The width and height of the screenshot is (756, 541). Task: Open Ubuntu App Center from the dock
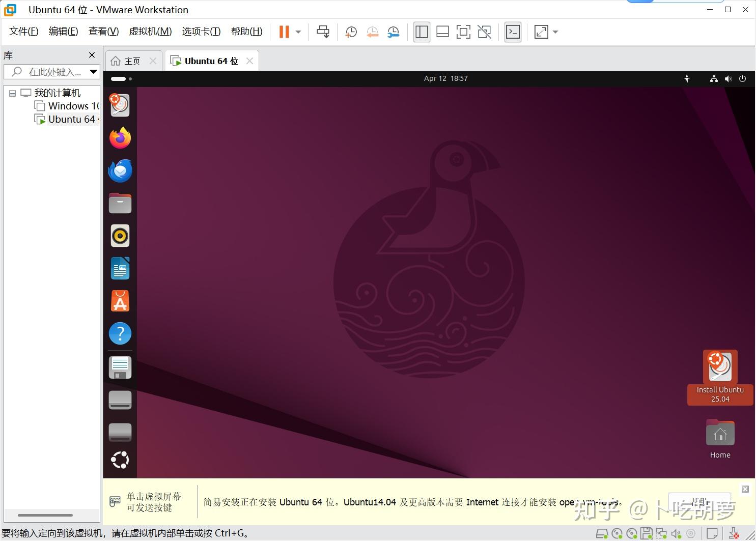120,301
